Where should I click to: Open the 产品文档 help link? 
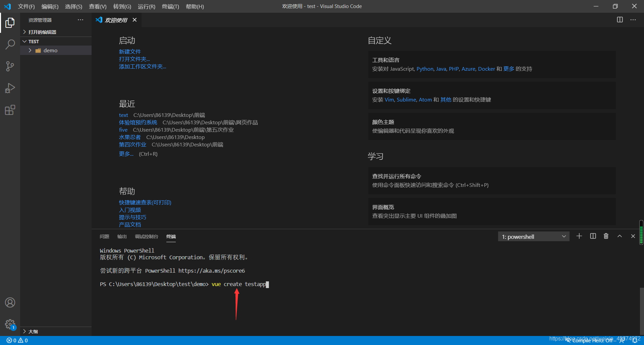[x=130, y=224]
